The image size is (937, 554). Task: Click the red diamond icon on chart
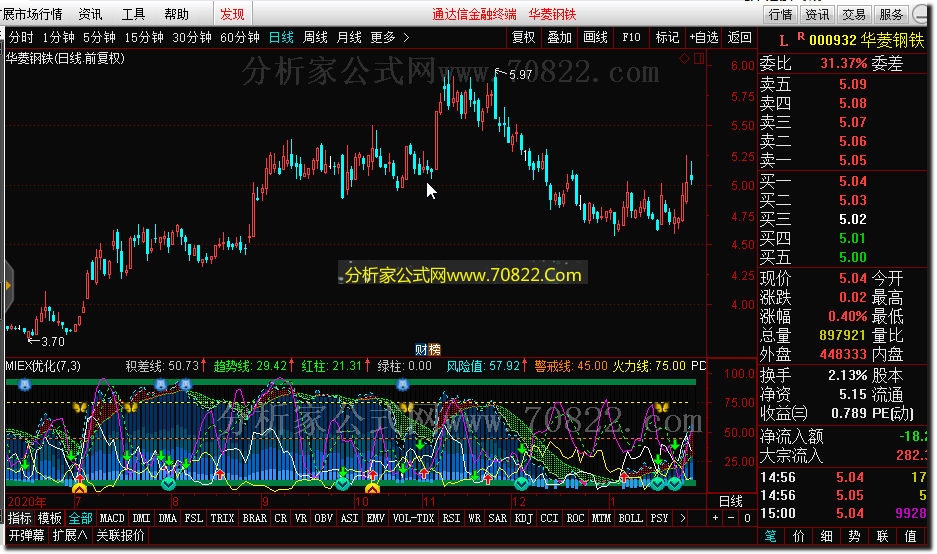[684, 59]
